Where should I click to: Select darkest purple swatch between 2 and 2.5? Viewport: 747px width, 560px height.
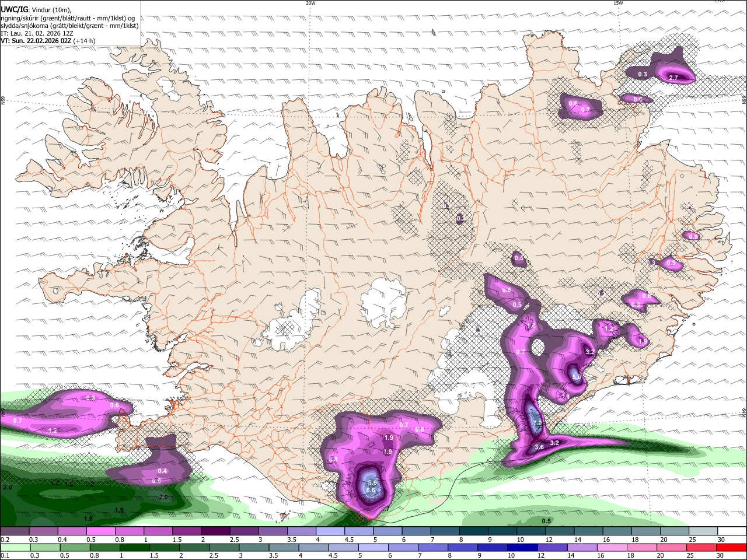tap(215, 531)
